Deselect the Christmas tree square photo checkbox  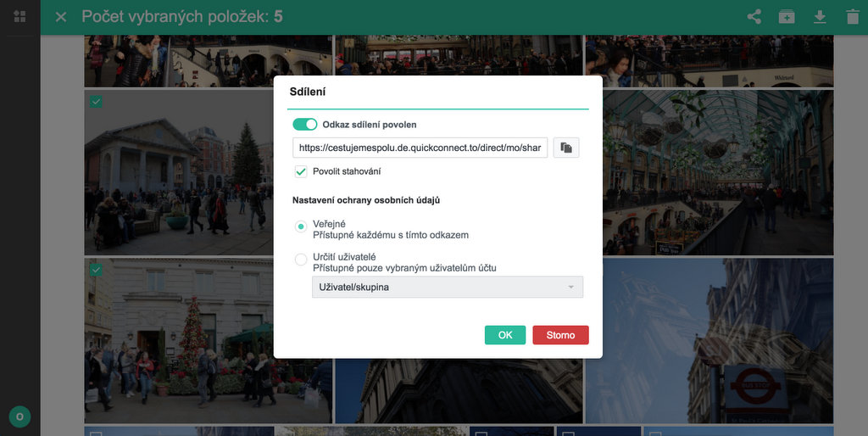[97, 102]
